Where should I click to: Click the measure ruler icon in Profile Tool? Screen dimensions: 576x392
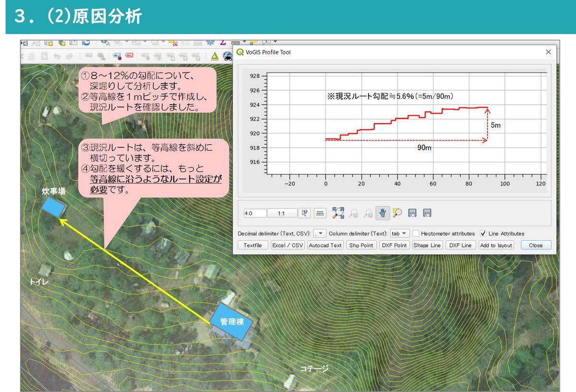pos(321,213)
